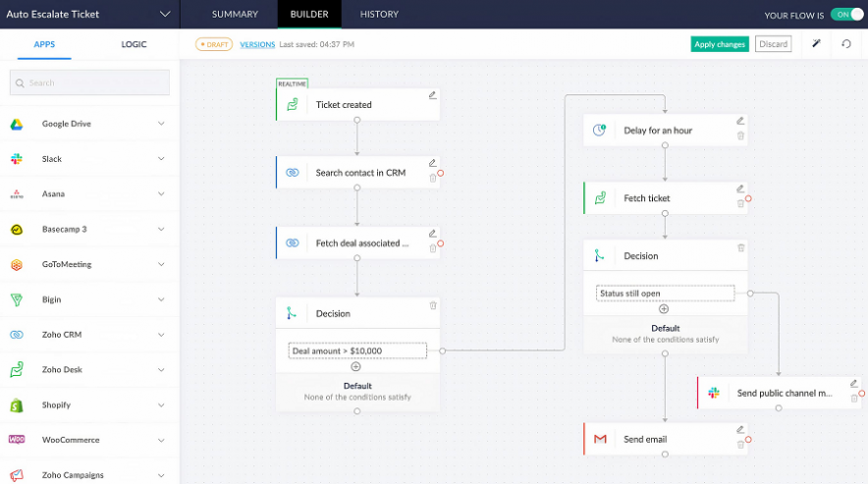Screen dimensions: 868x484
Task: Add a condition under Deal amount branch
Action: tap(356, 366)
